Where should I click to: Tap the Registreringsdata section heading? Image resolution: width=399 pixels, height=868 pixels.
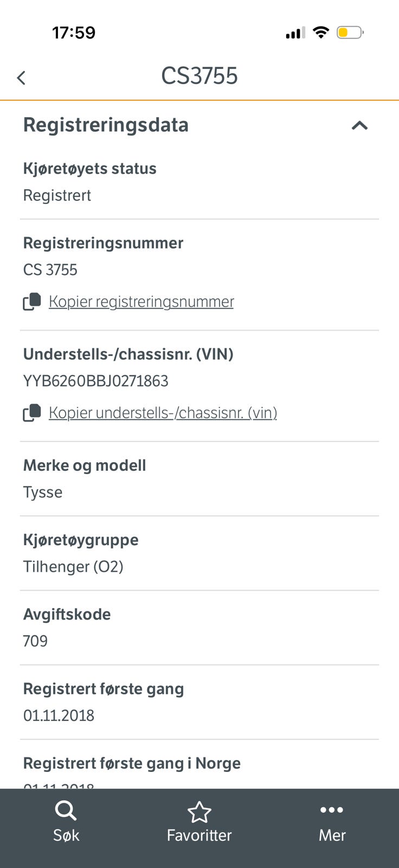click(x=106, y=125)
